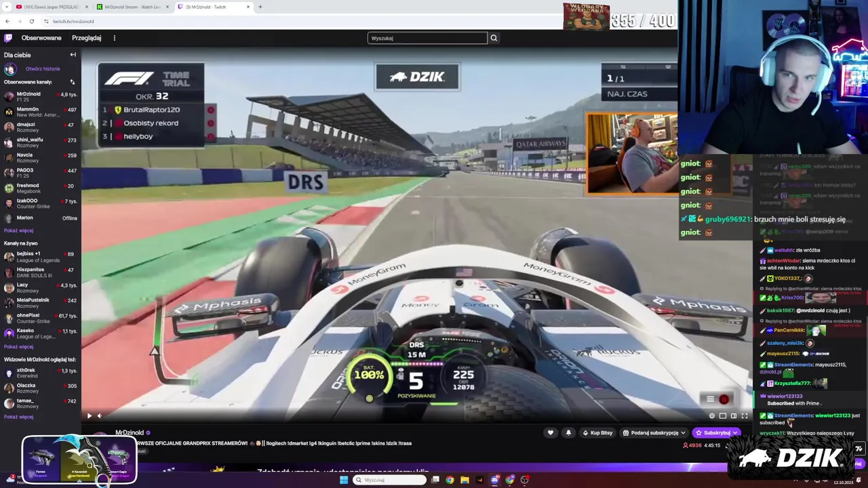The width and height of the screenshot is (868, 488).
Task: Open MelaPustelnik channel in sidebar
Action: click(41, 302)
